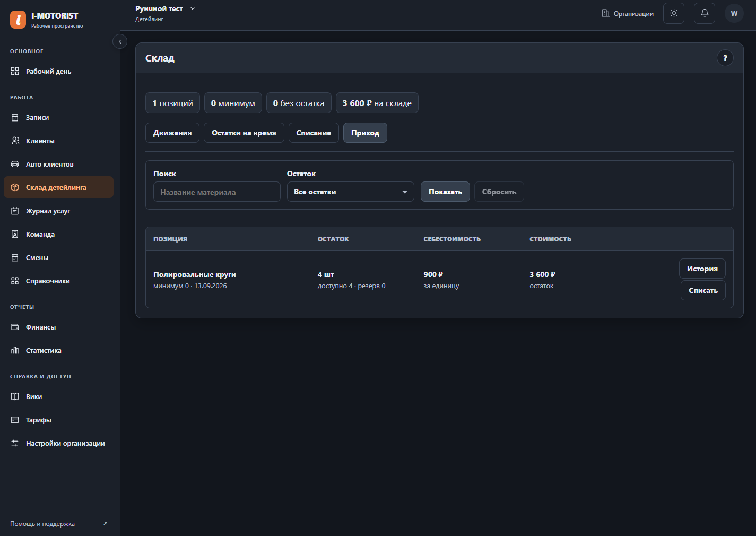
Task: Click the Настройки организации sliders icon
Action: point(15,443)
